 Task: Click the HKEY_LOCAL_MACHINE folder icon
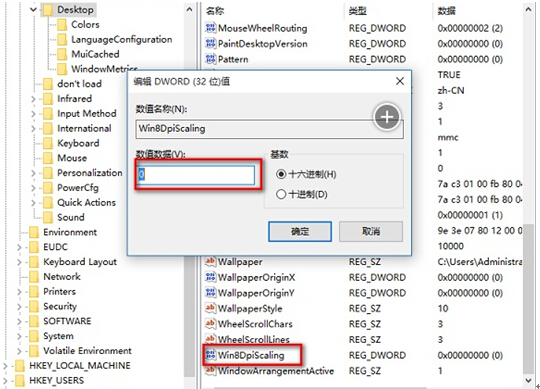point(20,365)
